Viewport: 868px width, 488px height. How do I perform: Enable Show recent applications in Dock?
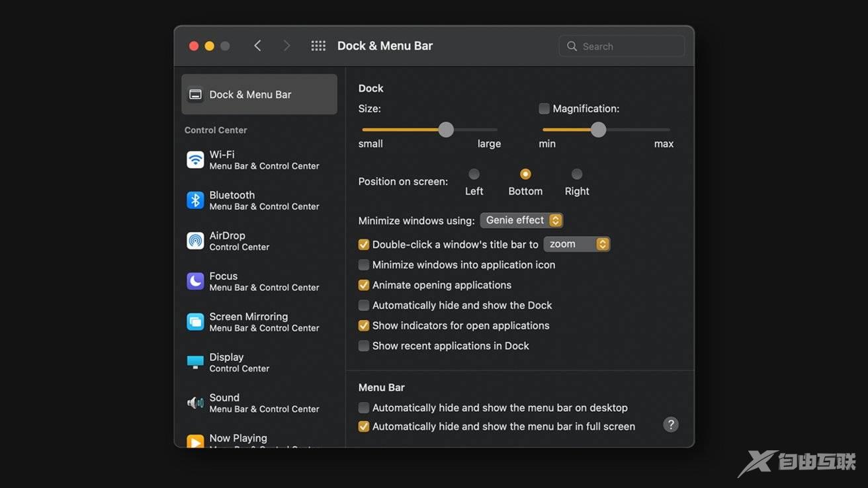(363, 346)
